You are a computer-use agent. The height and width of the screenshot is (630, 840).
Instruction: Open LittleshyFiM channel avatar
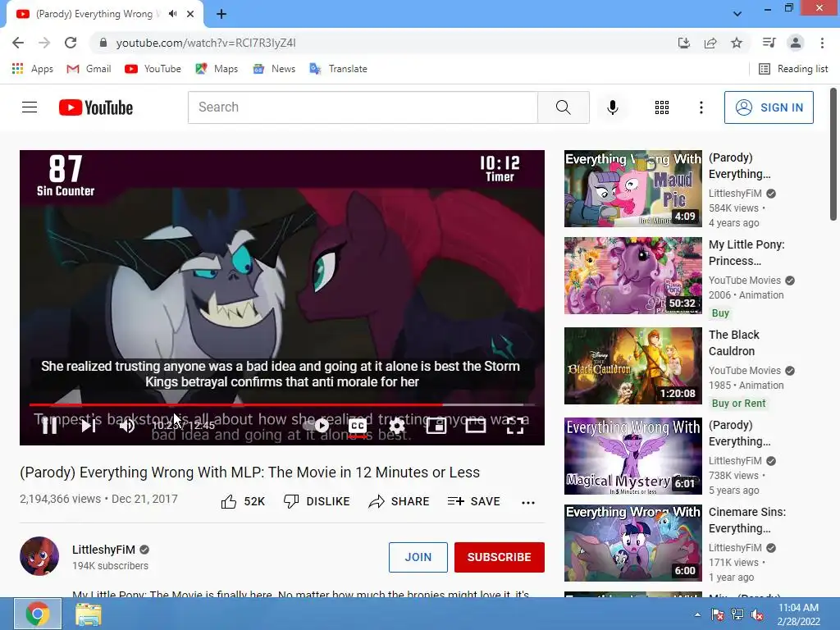[x=39, y=556]
